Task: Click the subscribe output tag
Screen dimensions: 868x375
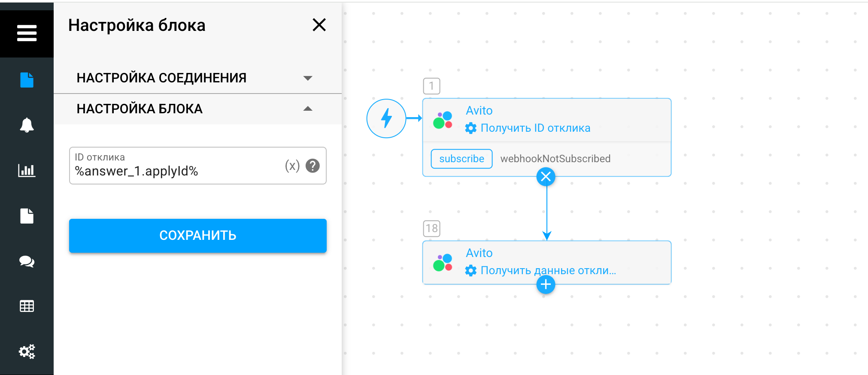Action: pyautogui.click(x=461, y=159)
